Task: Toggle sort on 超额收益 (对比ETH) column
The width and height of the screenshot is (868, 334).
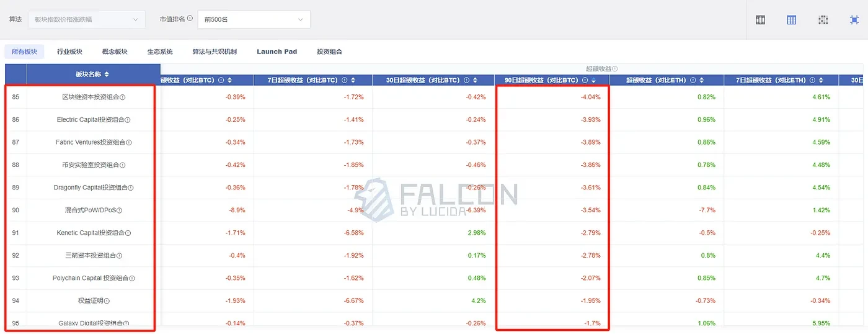Action: (x=704, y=80)
